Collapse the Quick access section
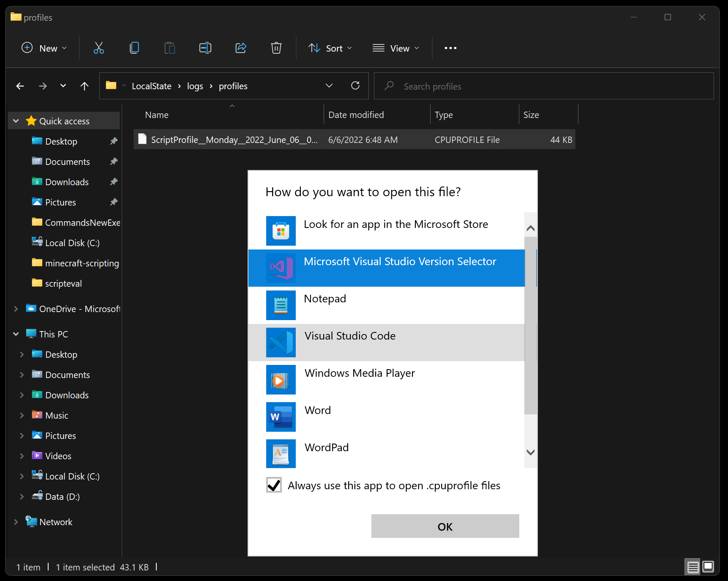Screen dimensions: 728x581 click(16, 121)
